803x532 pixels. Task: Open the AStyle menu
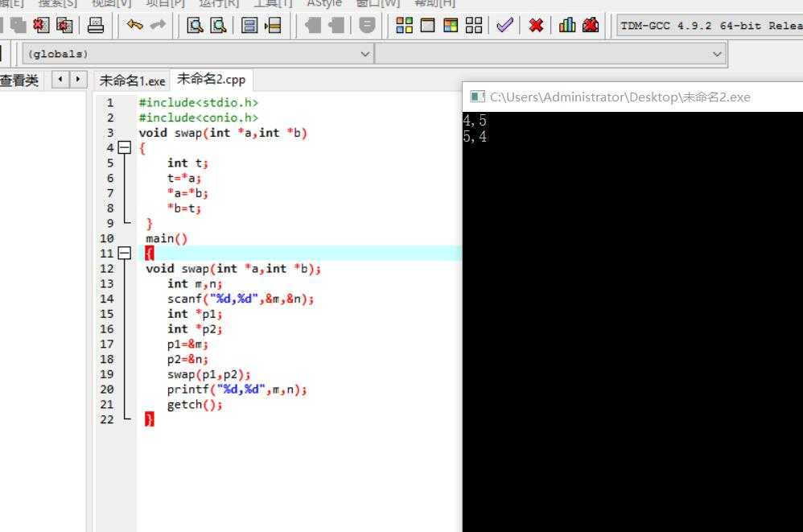[x=324, y=3]
